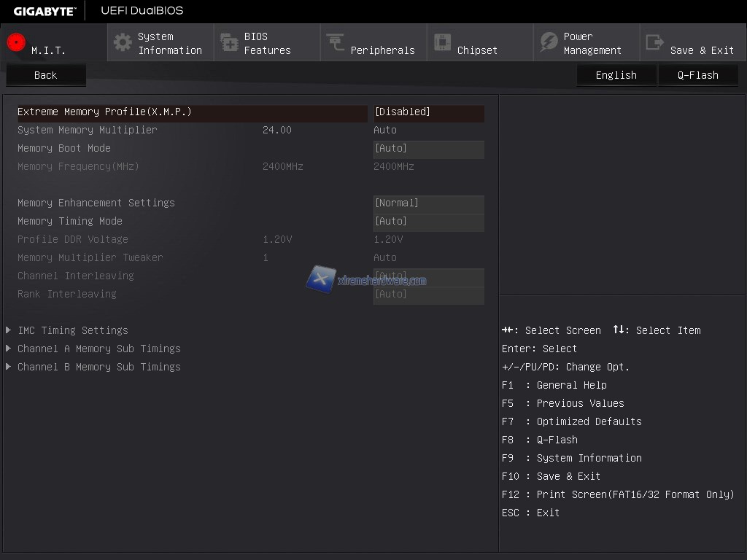Image resolution: width=747 pixels, height=560 pixels.
Task: Click the System Information gear icon
Action: [123, 42]
